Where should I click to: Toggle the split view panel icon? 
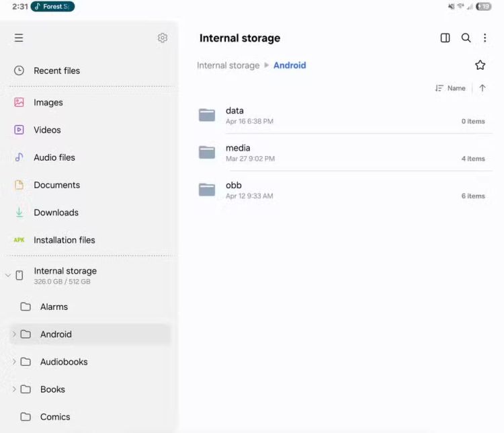coord(445,38)
